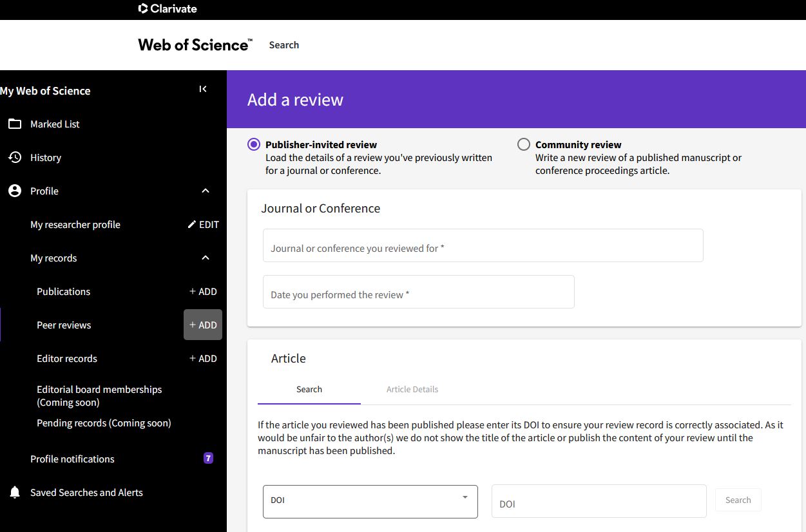
Task: Collapse the My Web of Science sidebar
Action: pyautogui.click(x=203, y=89)
